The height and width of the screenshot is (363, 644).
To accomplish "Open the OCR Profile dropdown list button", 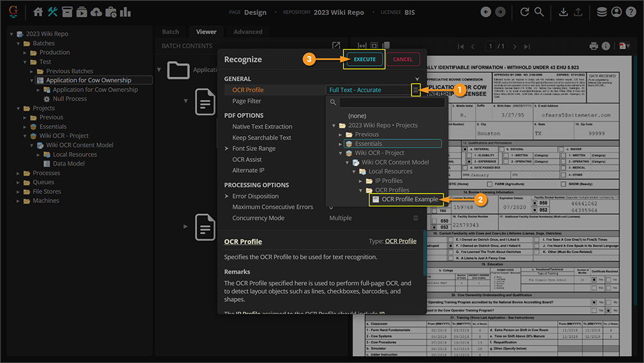I will tap(416, 90).
